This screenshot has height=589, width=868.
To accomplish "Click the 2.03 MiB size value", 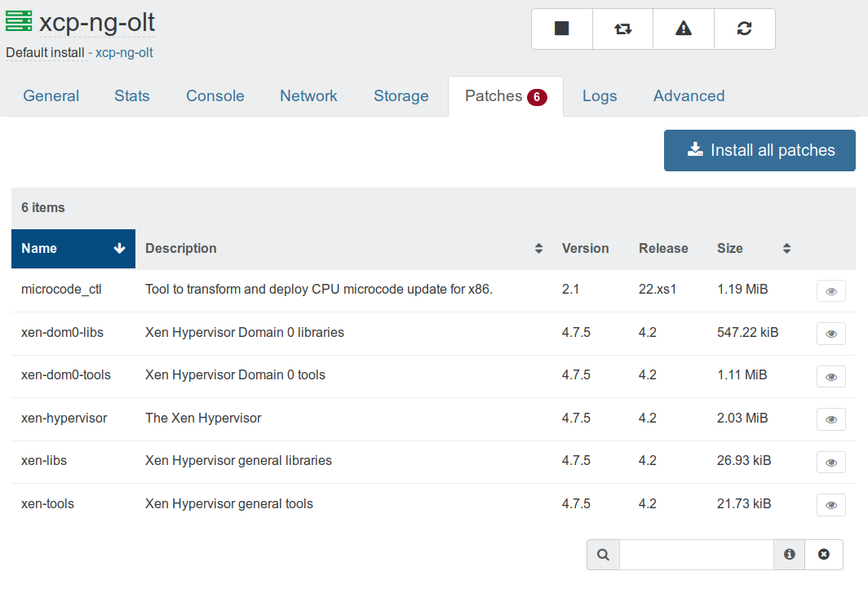I will pos(742,418).
